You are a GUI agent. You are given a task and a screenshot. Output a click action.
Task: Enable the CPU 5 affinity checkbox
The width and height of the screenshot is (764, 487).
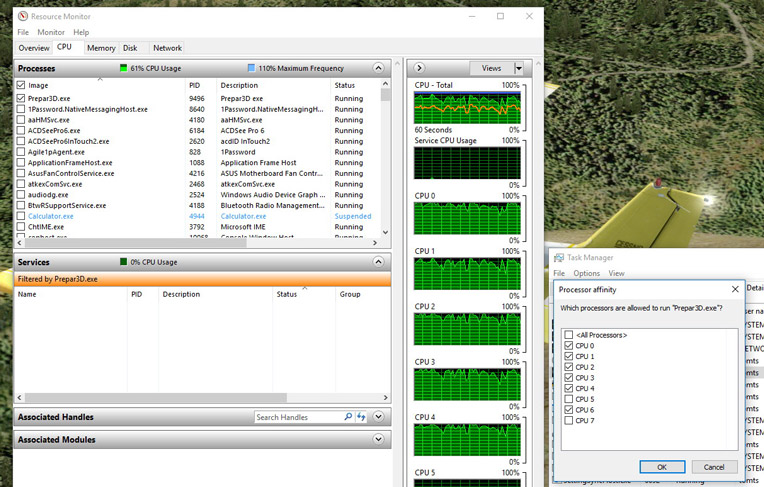[569, 398]
